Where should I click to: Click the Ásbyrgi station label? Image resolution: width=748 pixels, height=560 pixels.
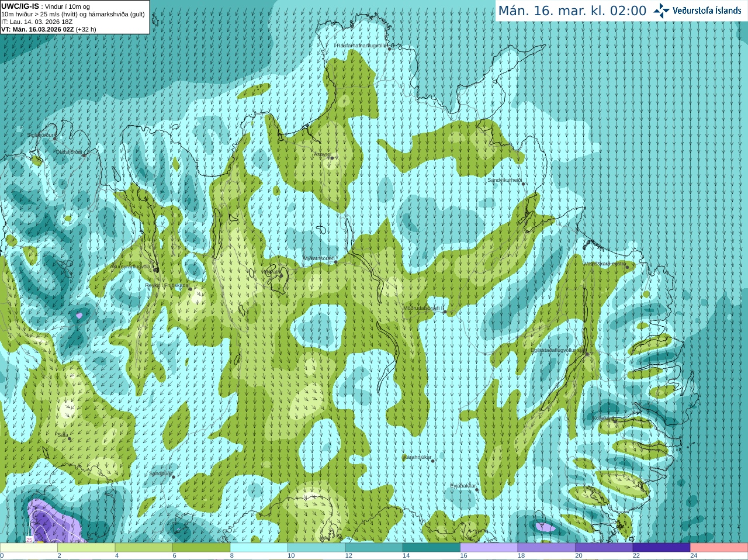322,154
